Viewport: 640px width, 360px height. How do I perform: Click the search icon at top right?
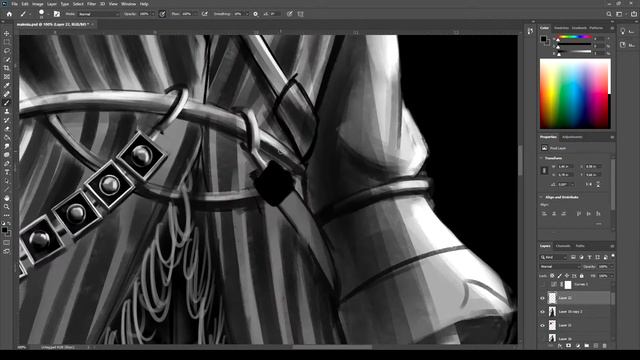tap(609, 14)
